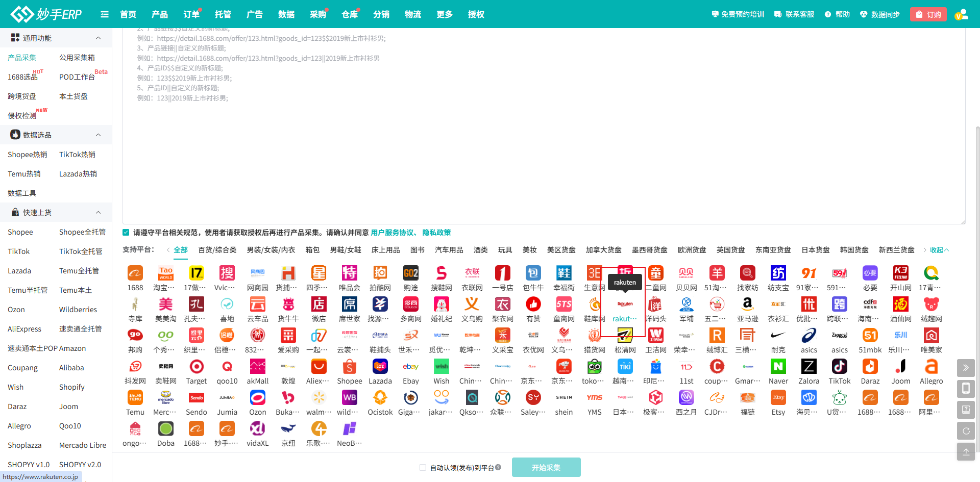Click the 订购 button
Screen dimensions: 980x482
click(928, 14)
